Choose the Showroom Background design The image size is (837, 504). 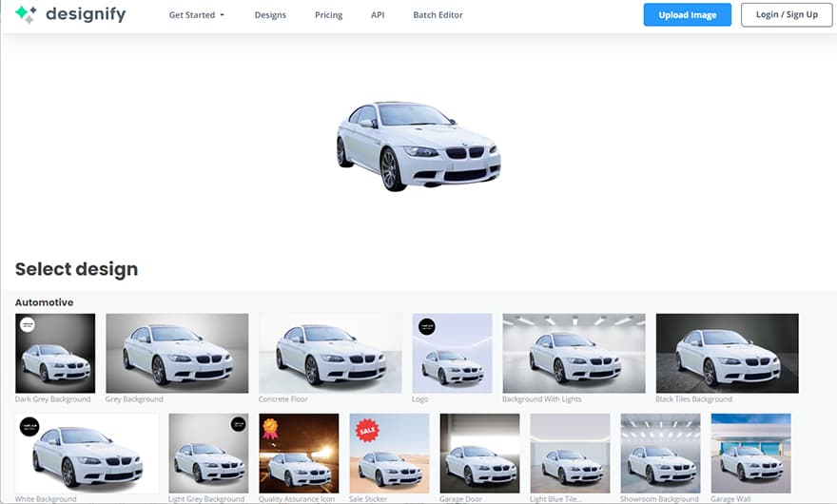pyautogui.click(x=660, y=454)
